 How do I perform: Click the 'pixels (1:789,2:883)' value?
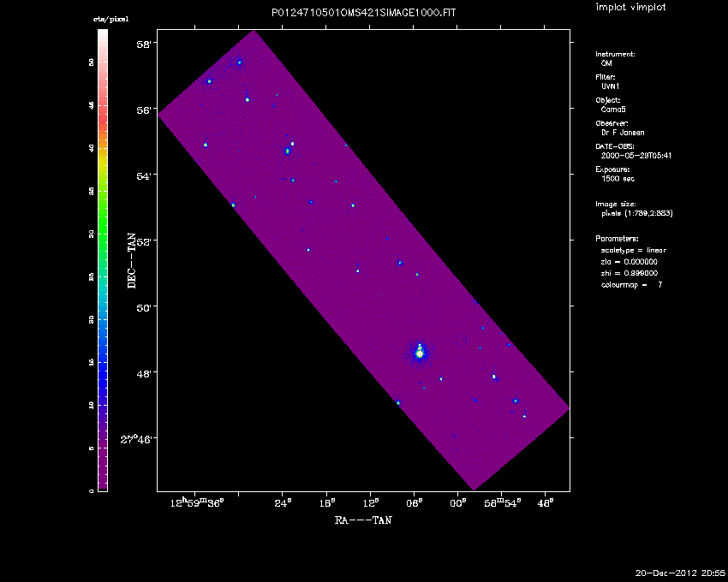636,213
